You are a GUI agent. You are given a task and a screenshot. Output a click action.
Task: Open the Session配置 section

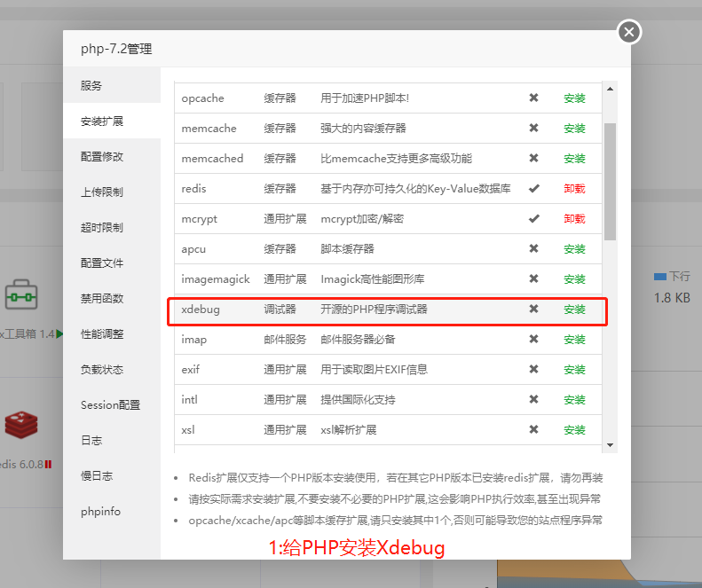pos(112,404)
